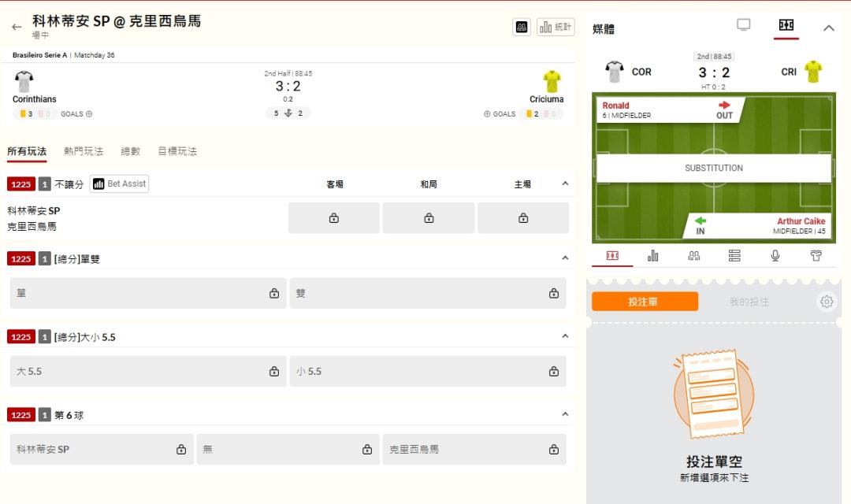Screen dimensions: 851x504
Task: Click the Bet Assist button
Action: click(x=119, y=183)
